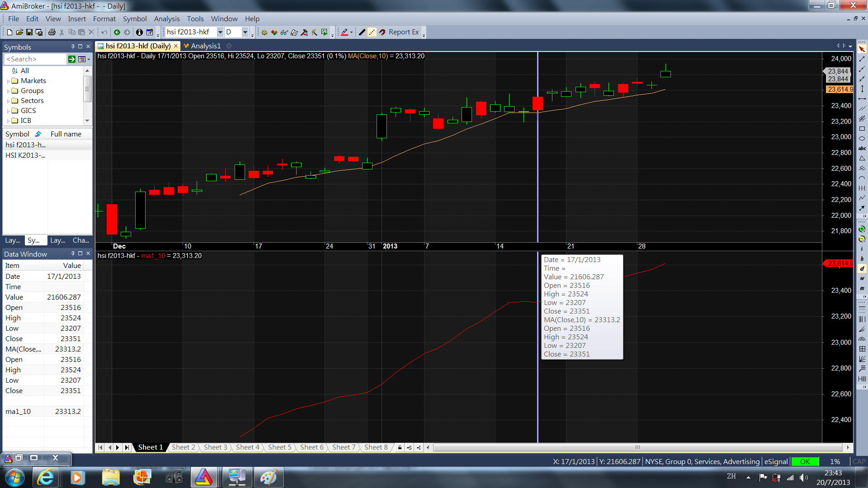The image size is (868, 488).
Task: Select the arrow pointer tool
Action: [x=862, y=49]
